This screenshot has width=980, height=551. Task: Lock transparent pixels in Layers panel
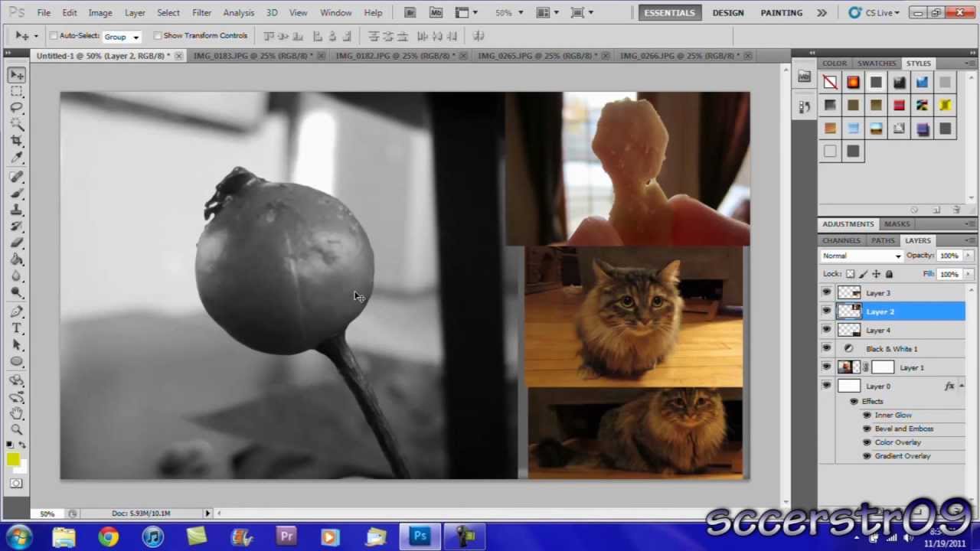(850, 274)
